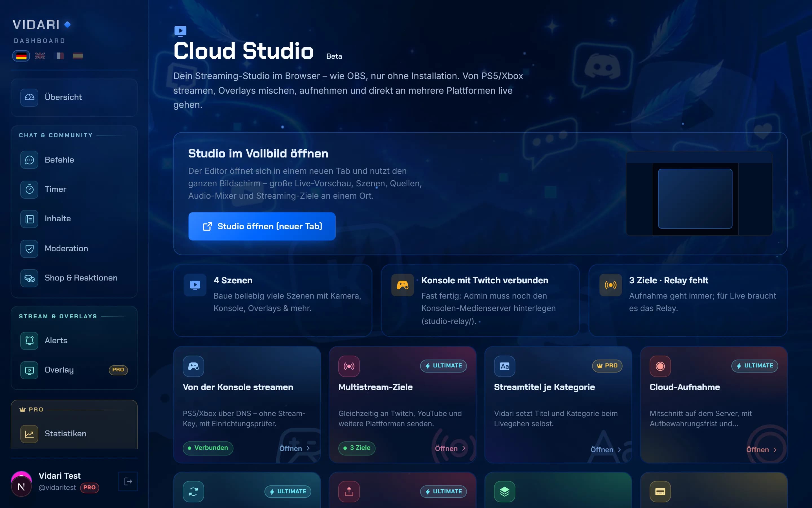812x508 pixels.
Task: Open Timer in the sidebar
Action: click(74, 189)
